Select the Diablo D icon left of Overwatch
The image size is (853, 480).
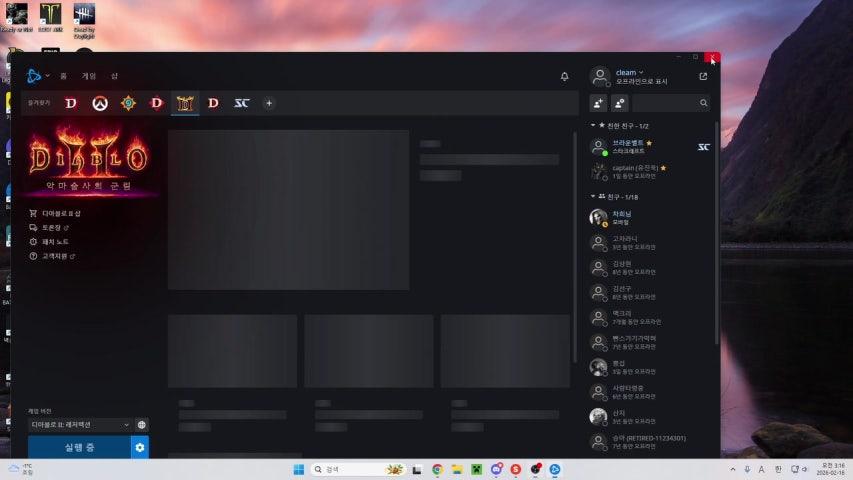(71, 103)
